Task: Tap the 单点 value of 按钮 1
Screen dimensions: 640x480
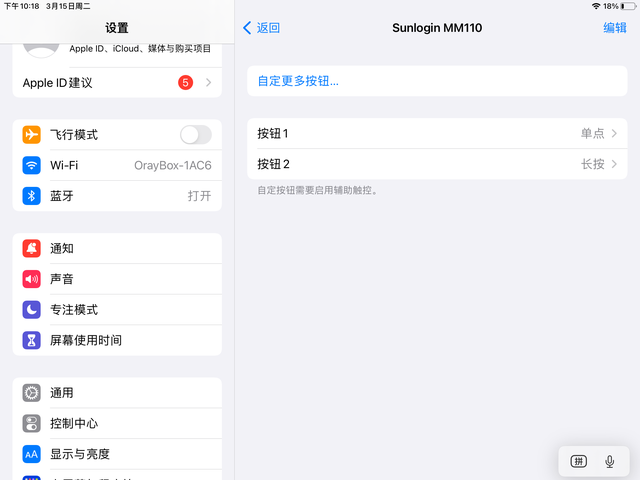Action: [x=592, y=133]
